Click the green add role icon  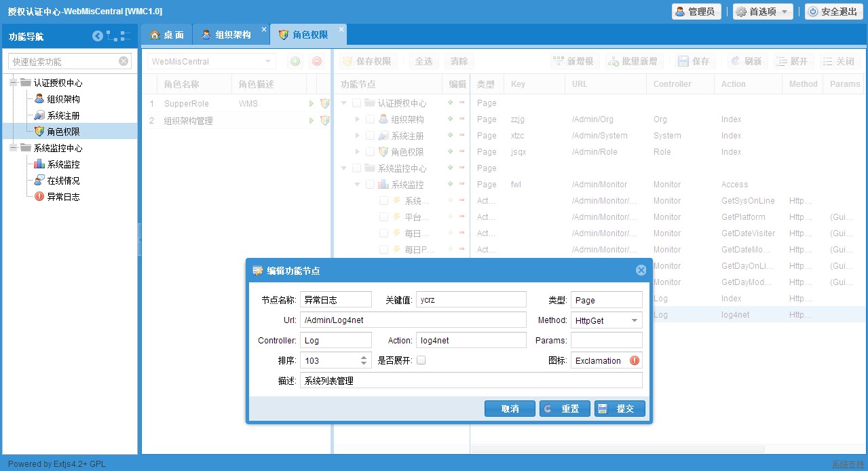295,61
